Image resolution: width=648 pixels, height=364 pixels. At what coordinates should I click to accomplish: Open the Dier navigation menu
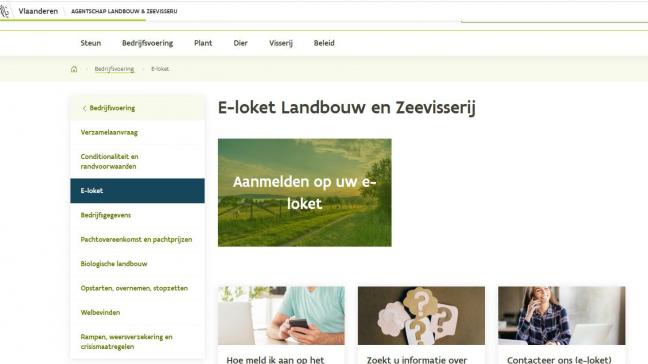(241, 43)
